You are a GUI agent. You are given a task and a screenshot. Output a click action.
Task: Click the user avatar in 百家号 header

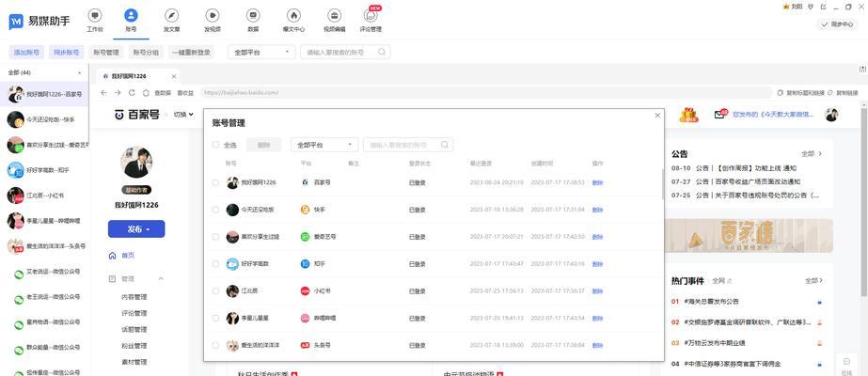coord(831,115)
